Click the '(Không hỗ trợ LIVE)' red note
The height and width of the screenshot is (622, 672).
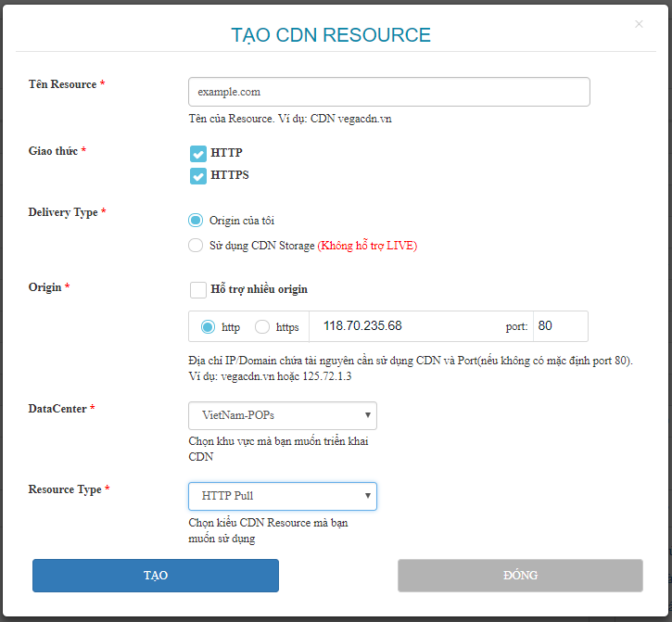(x=367, y=246)
